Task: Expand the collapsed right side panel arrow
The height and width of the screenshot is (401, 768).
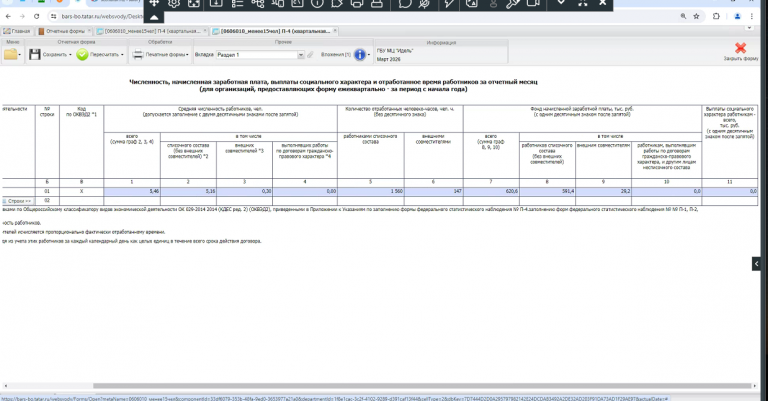Action: coord(756,263)
